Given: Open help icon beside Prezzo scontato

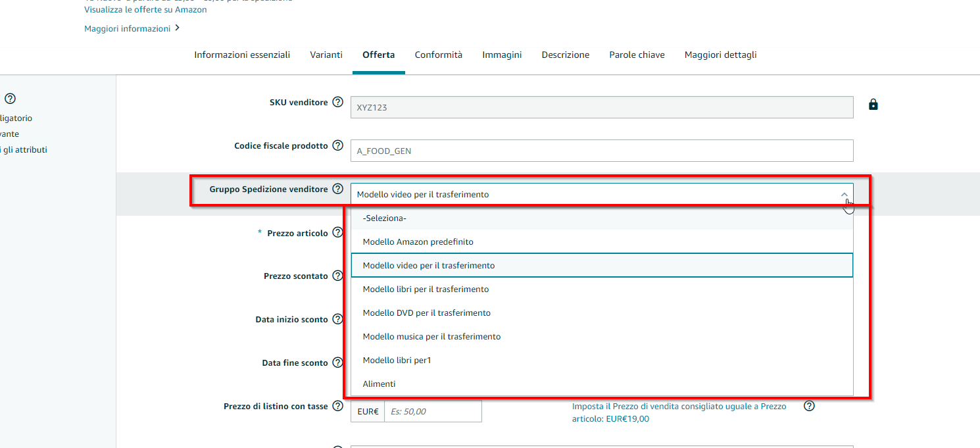Looking at the screenshot, I should 337,276.
